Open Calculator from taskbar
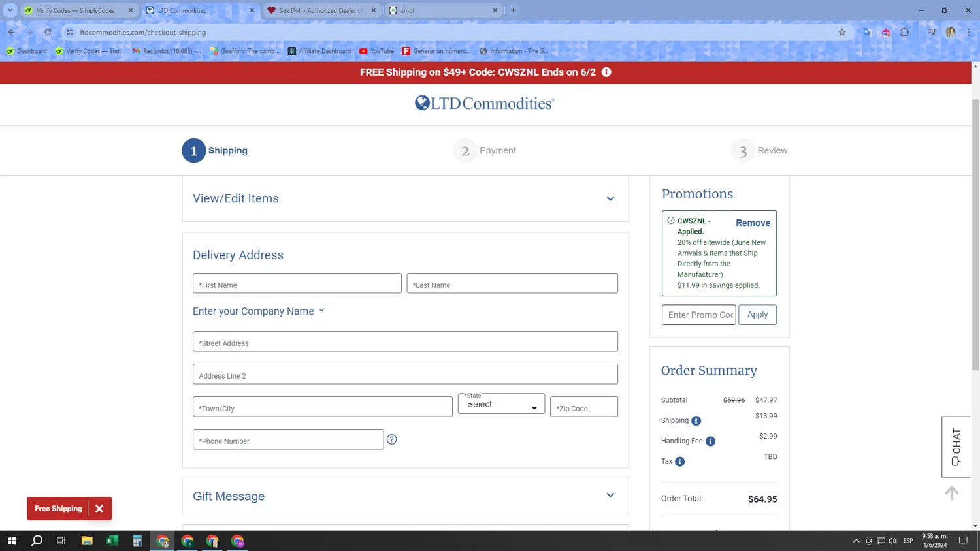 click(x=137, y=541)
